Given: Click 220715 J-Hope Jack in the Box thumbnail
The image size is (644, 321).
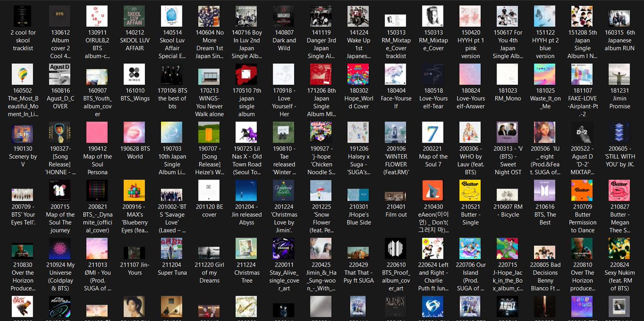Looking at the screenshot, I should click(x=508, y=249).
